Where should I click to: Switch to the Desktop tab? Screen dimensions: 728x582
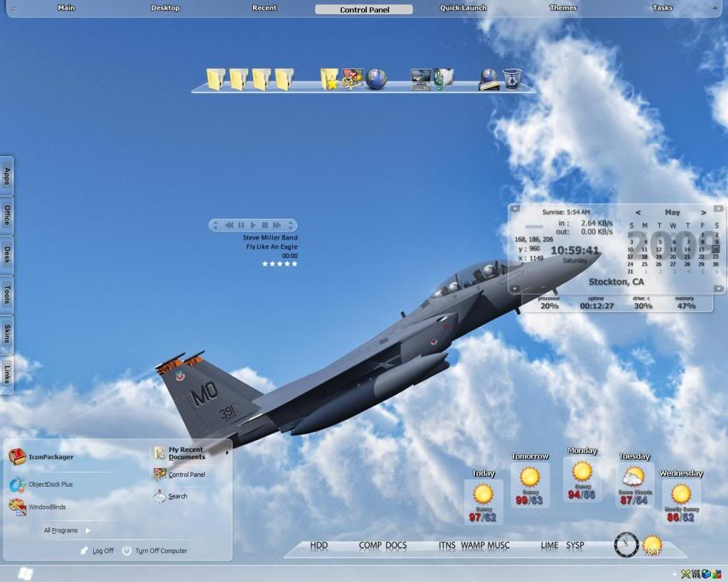coord(165,8)
